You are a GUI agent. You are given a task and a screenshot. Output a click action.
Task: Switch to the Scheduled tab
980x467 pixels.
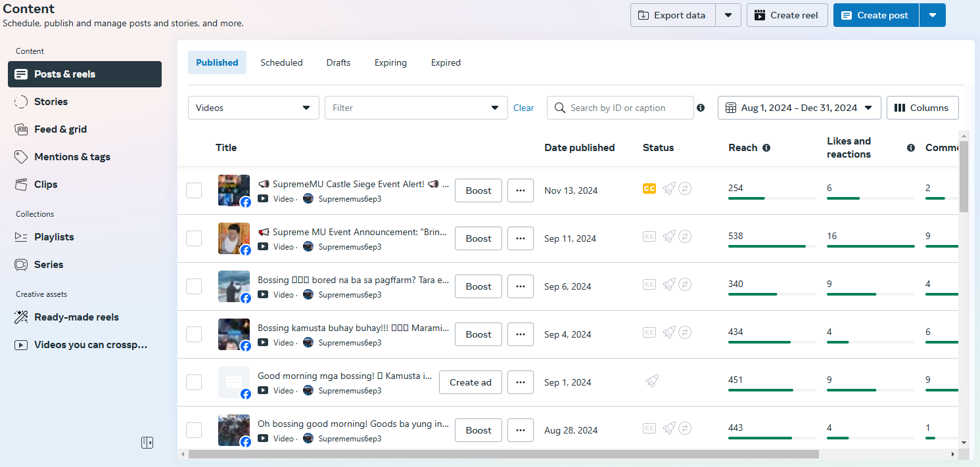click(x=281, y=62)
